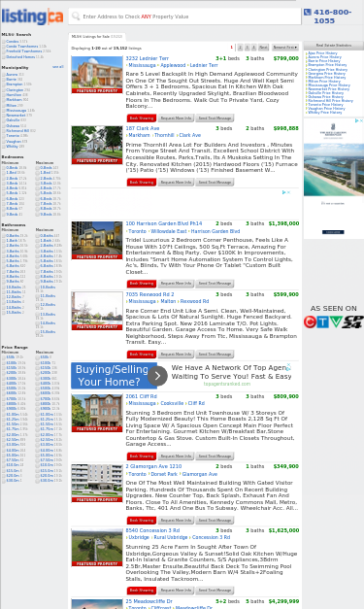Open the MLS Listings for Sale tab
This screenshot has height=609, width=364.
tap(96, 37)
